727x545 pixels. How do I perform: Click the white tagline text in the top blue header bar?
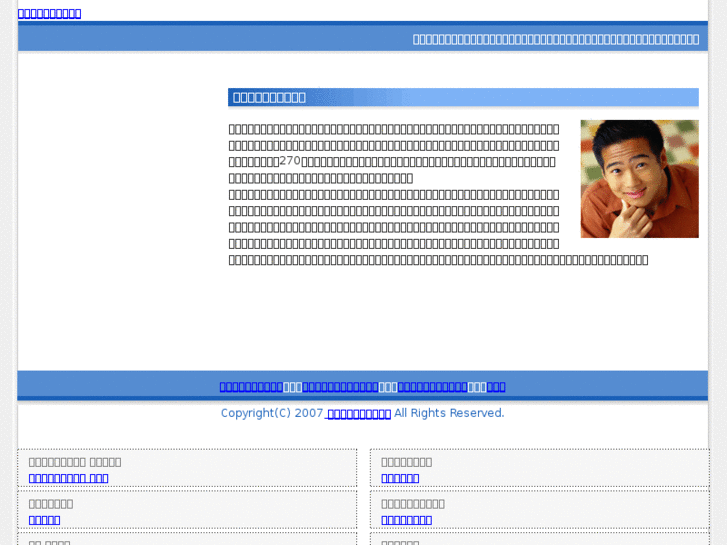(556, 39)
